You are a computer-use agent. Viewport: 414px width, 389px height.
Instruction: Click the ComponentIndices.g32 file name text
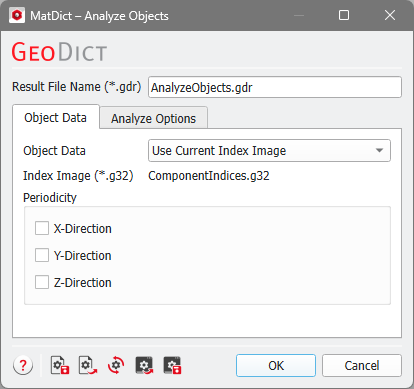pos(209,176)
